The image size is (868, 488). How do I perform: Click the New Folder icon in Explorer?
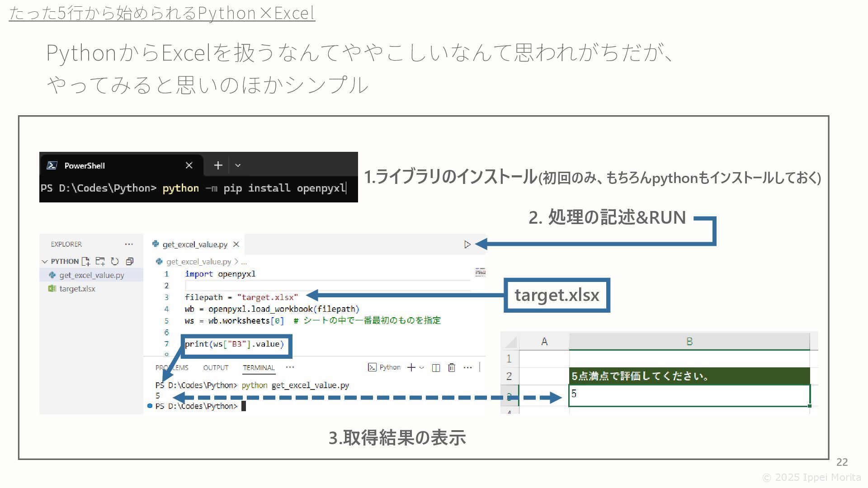tap(100, 261)
